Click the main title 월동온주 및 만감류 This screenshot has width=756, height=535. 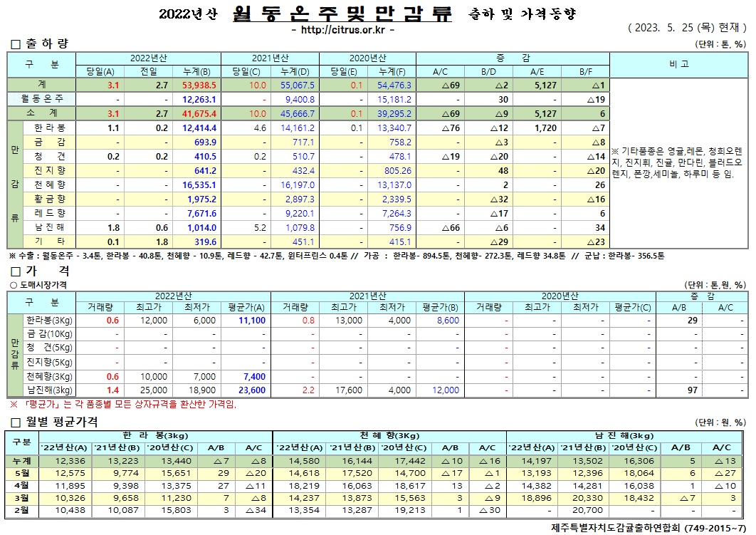pyautogui.click(x=342, y=14)
